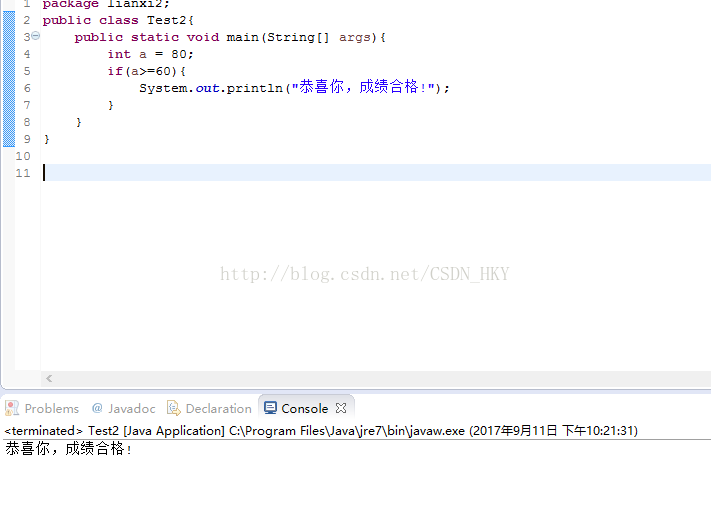Close the Console view with X
Viewport: 711px width, 526px height.
[x=341, y=408]
